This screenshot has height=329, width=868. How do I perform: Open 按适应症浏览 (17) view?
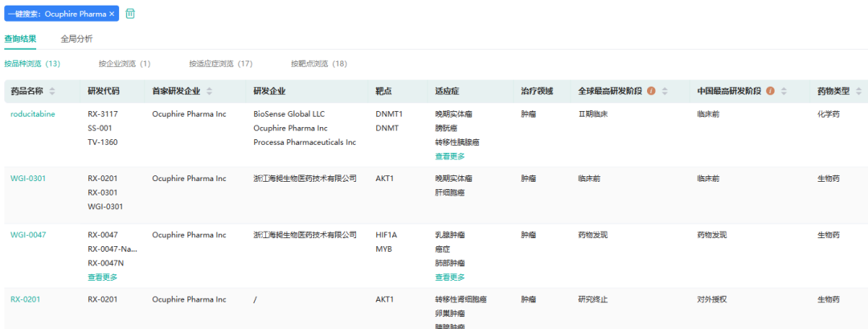[221, 64]
